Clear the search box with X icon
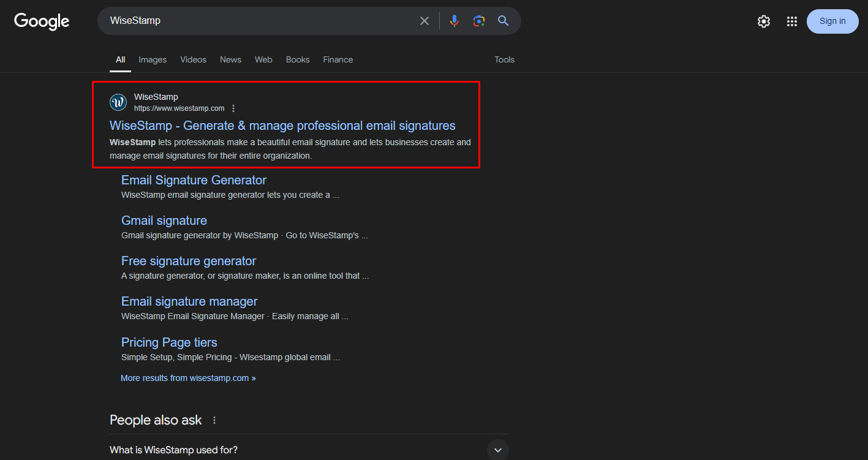868x460 pixels. coord(425,21)
